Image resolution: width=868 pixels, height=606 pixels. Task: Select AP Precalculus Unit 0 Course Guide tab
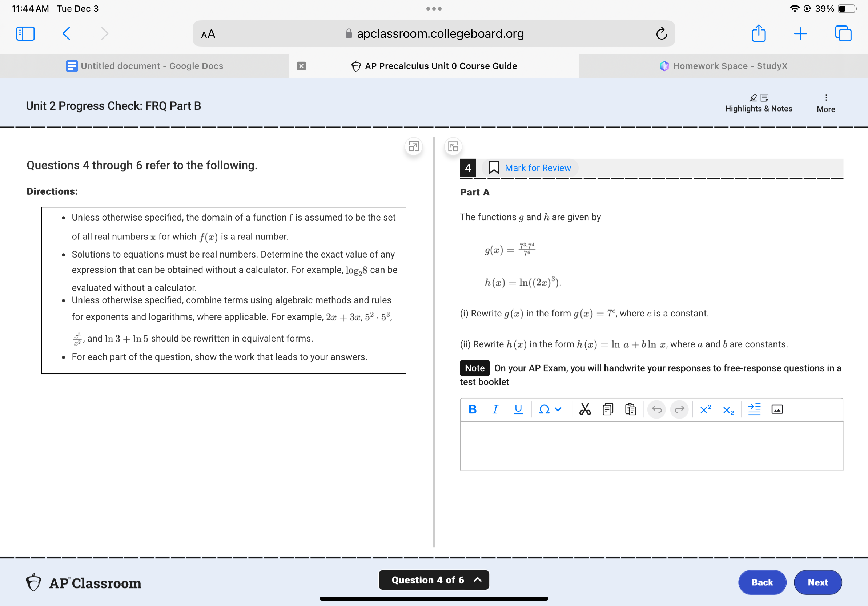click(x=434, y=66)
